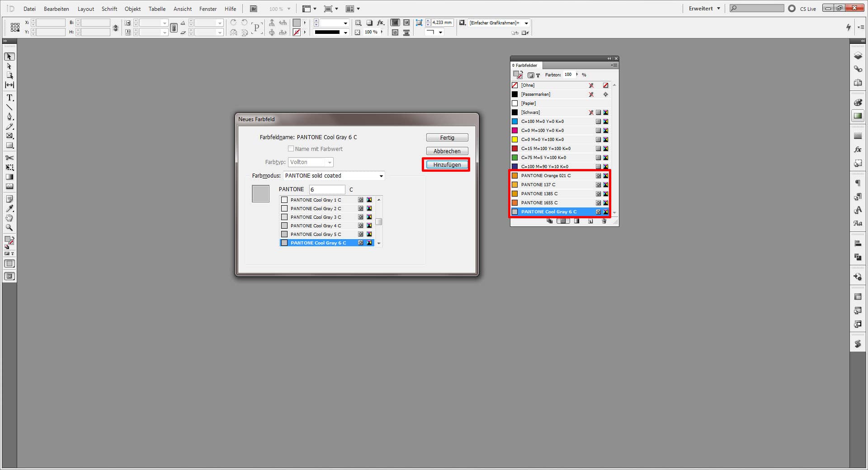Enable the Name mit Farbwert checkbox
Viewport: 868px width, 470px height.
[291, 149]
